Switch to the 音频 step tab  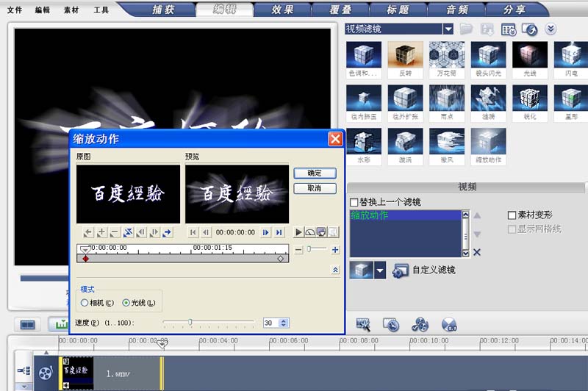click(457, 10)
